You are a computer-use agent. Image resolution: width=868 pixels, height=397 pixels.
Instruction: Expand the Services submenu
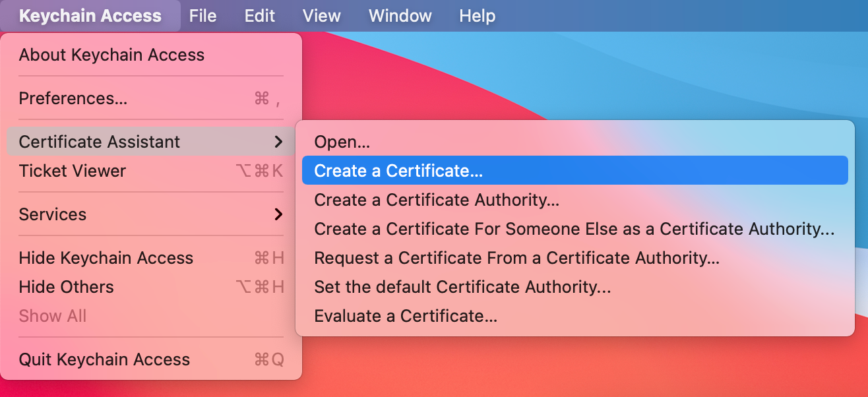click(151, 214)
